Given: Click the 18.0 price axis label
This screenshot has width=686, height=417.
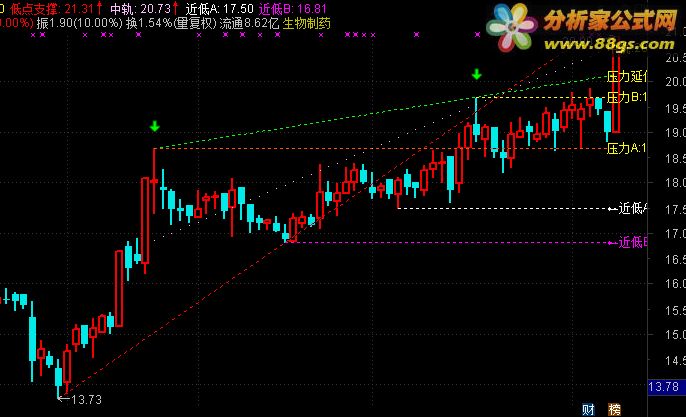Looking at the screenshot, I should click(x=675, y=183).
